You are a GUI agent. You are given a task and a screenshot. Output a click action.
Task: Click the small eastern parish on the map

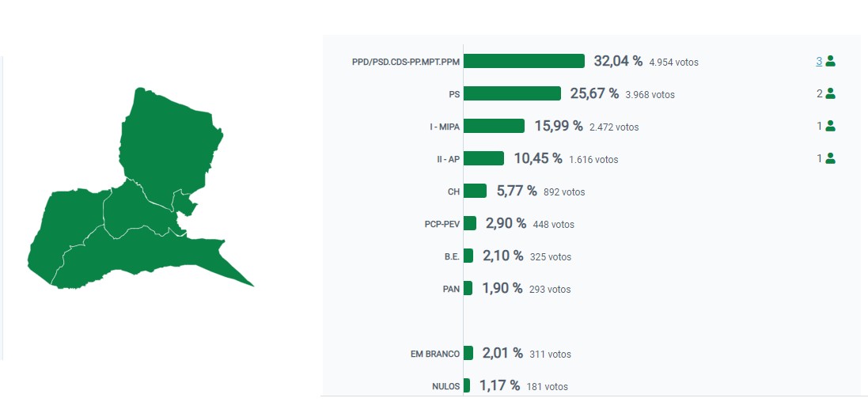coord(182,202)
